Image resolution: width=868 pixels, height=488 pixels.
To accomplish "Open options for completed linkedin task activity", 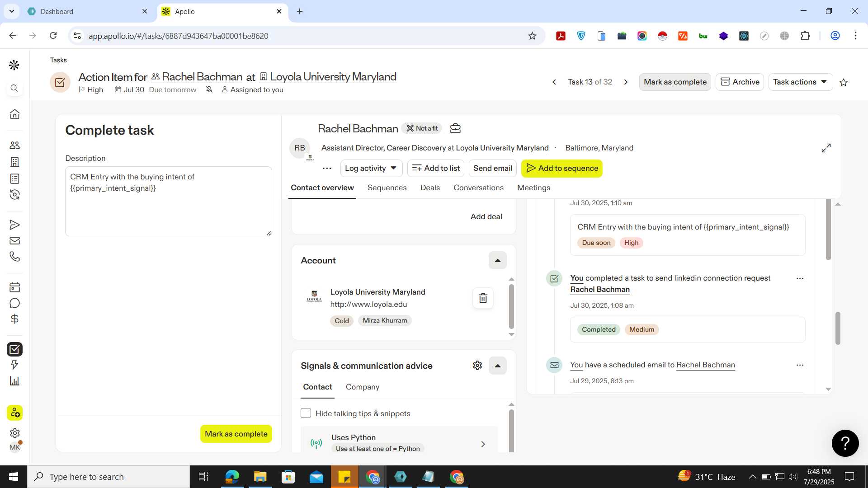I will coord(800,278).
